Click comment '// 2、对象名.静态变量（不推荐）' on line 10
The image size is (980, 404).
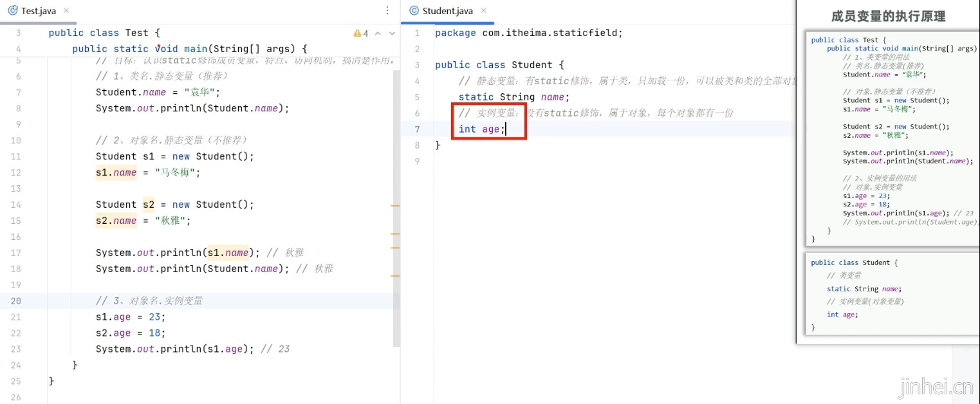click(x=172, y=140)
